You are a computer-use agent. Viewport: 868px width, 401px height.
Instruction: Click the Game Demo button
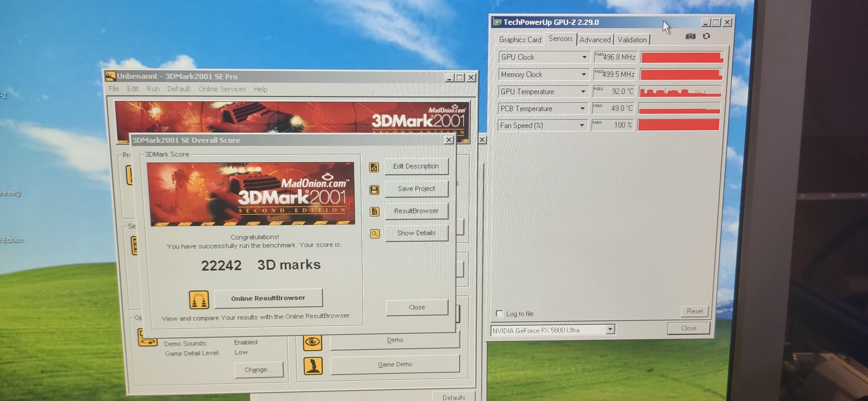[395, 364]
